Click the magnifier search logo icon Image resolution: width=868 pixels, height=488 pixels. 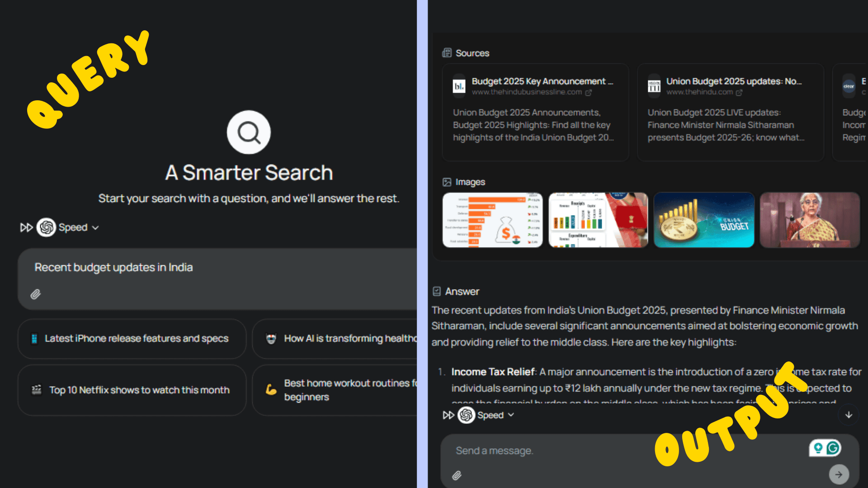(x=249, y=132)
